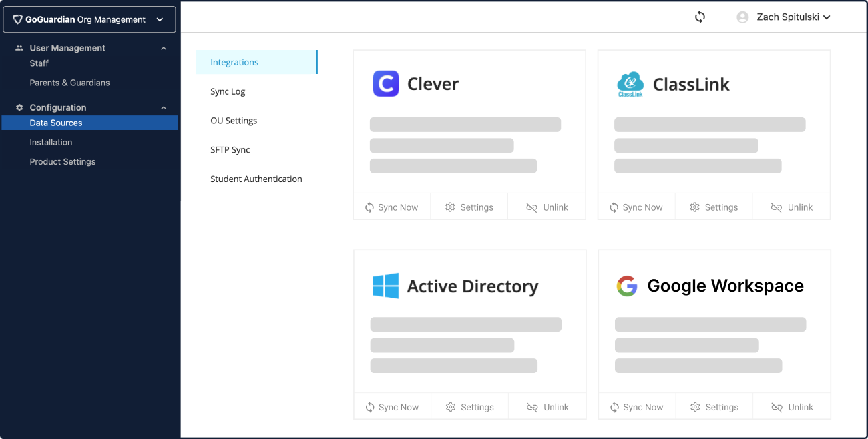
Task: Click the GoGuardian shield logo icon
Action: (x=18, y=19)
